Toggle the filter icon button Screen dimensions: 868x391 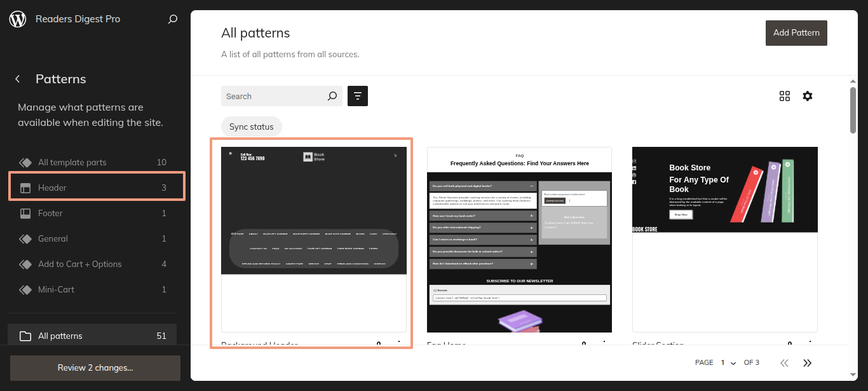358,96
